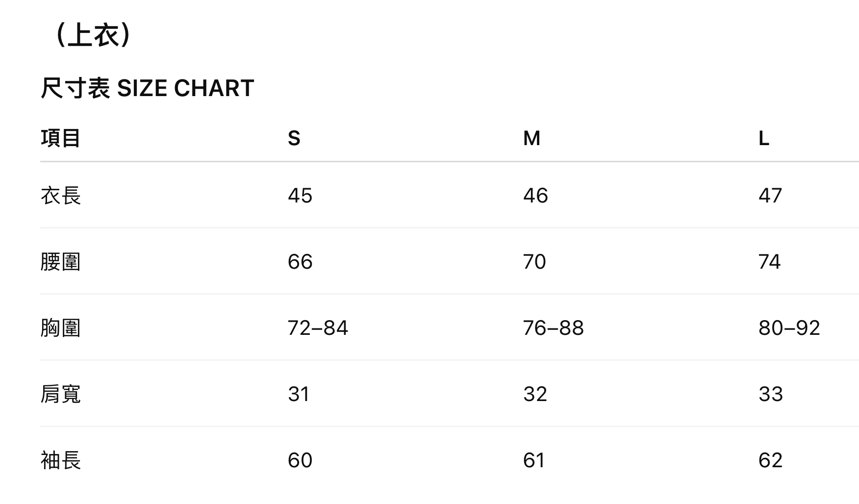Click the 肩寬 value 32 cell

coord(535,394)
